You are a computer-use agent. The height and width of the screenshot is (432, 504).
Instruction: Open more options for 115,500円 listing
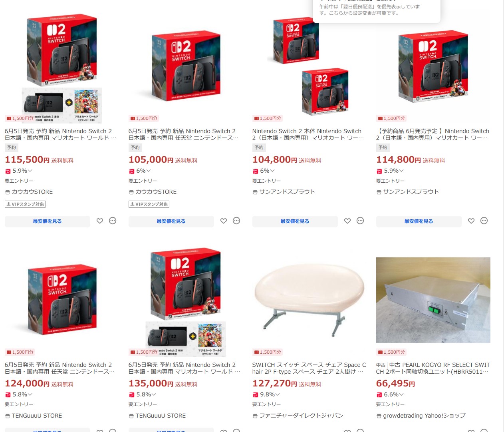pyautogui.click(x=113, y=221)
